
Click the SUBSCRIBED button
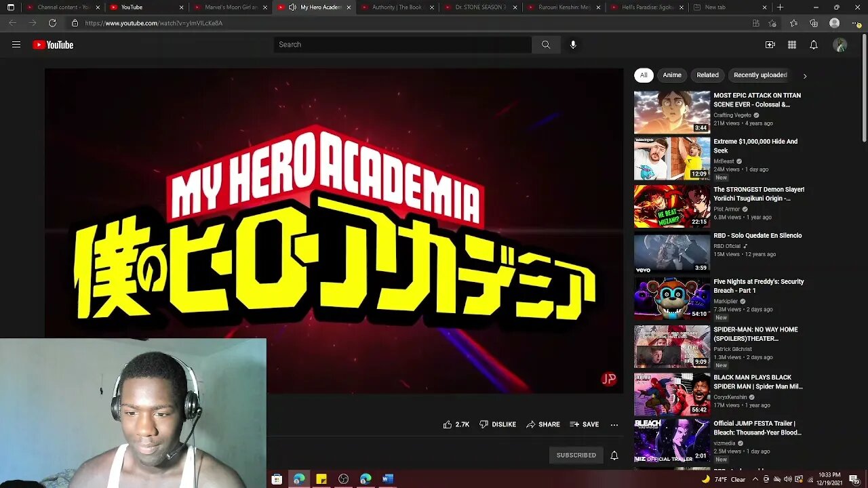[x=576, y=455]
